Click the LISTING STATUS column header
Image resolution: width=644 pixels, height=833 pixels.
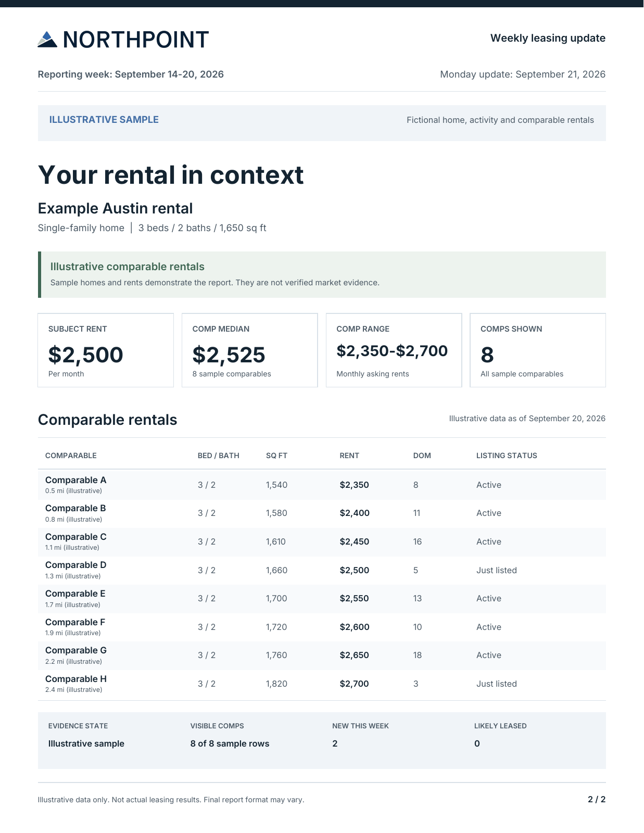coord(507,456)
